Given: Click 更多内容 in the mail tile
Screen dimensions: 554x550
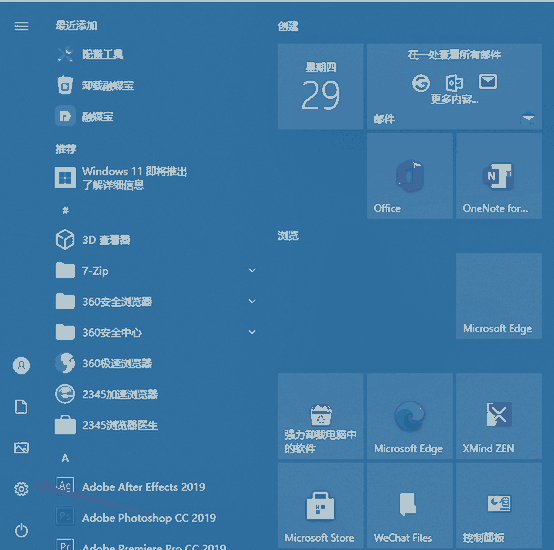Looking at the screenshot, I should [x=454, y=100].
